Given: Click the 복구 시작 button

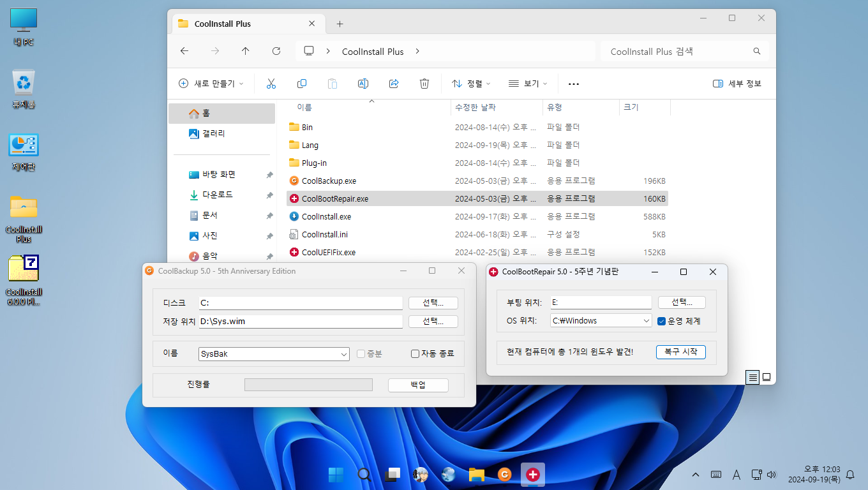Looking at the screenshot, I should [x=681, y=352].
